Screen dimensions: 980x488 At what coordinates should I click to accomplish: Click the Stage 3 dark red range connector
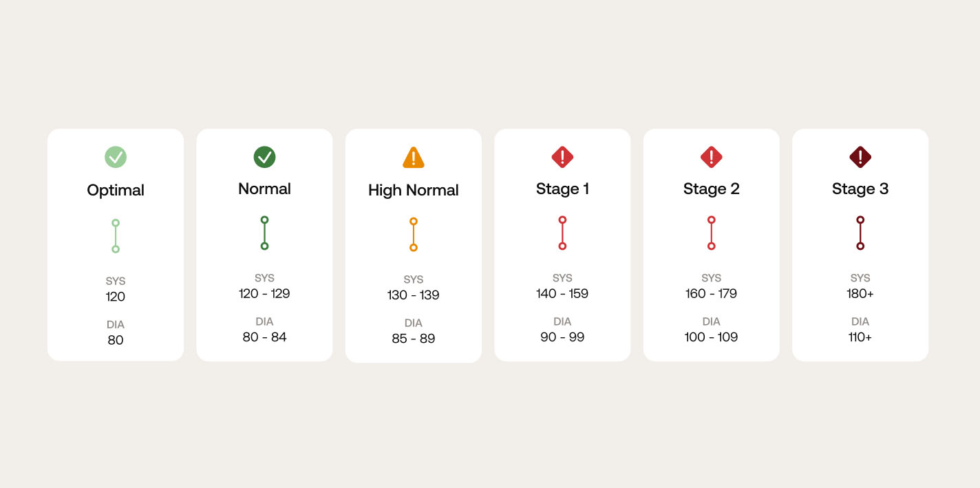(860, 233)
